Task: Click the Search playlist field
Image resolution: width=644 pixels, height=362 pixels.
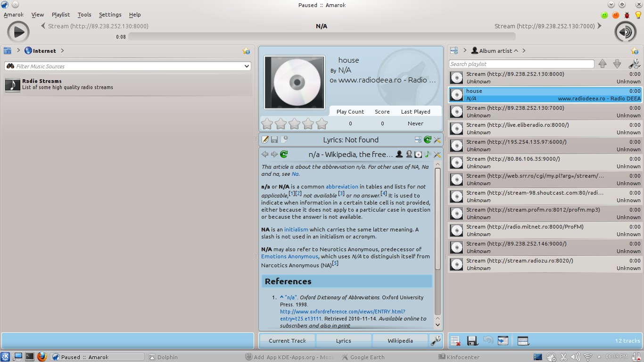Action: click(x=521, y=64)
